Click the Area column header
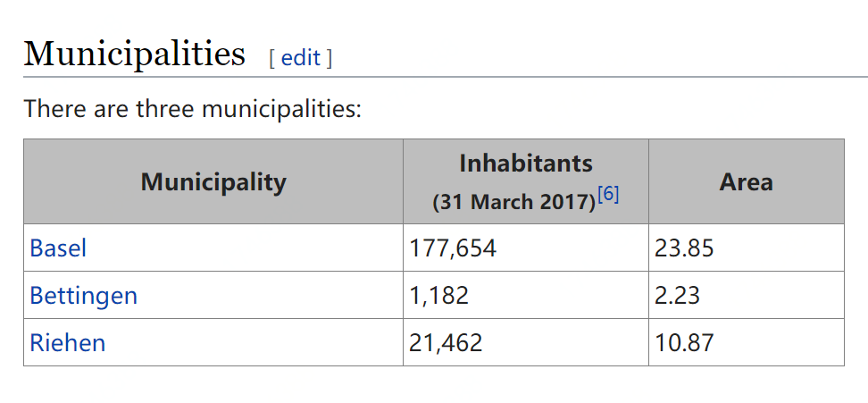 coord(746,182)
